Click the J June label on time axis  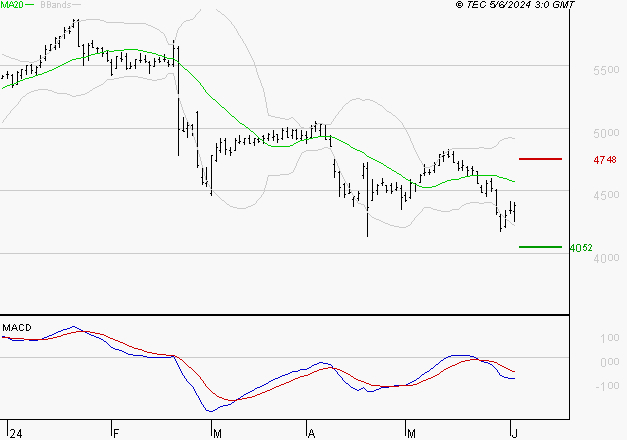click(x=515, y=434)
